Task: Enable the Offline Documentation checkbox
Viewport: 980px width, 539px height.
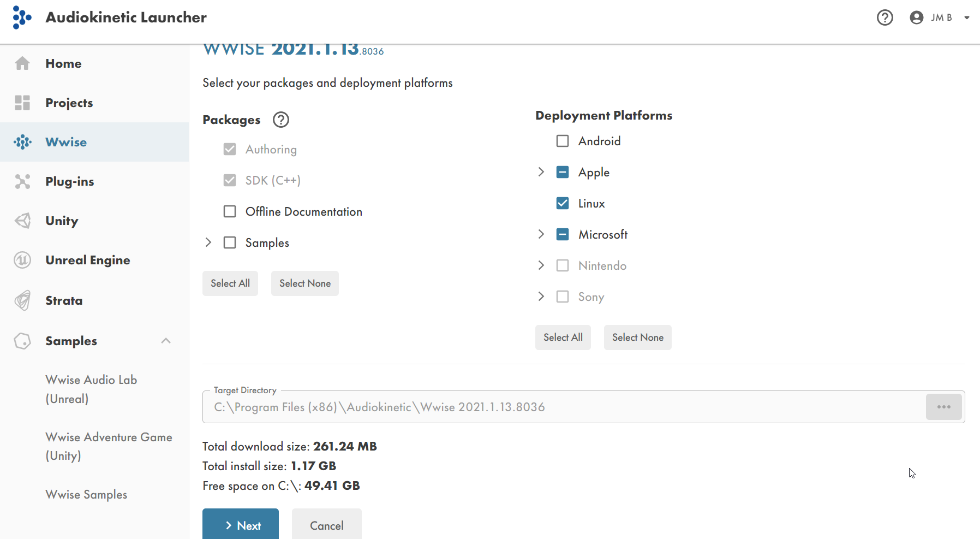Action: click(x=230, y=211)
